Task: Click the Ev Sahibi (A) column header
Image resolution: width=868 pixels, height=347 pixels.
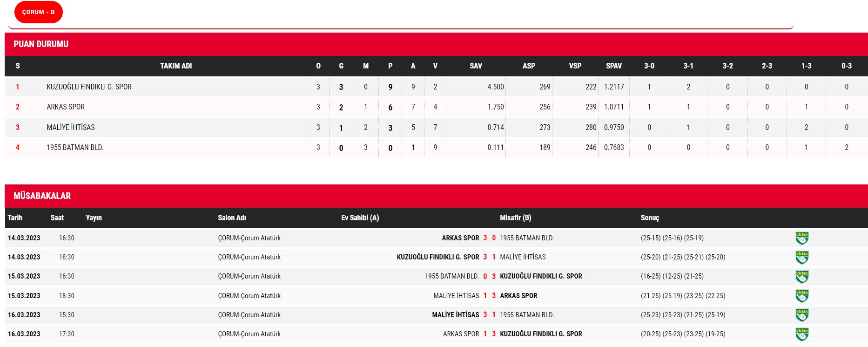Action: (360, 218)
